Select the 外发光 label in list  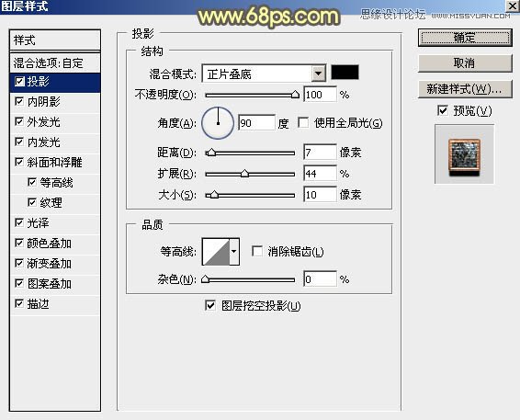(43, 122)
